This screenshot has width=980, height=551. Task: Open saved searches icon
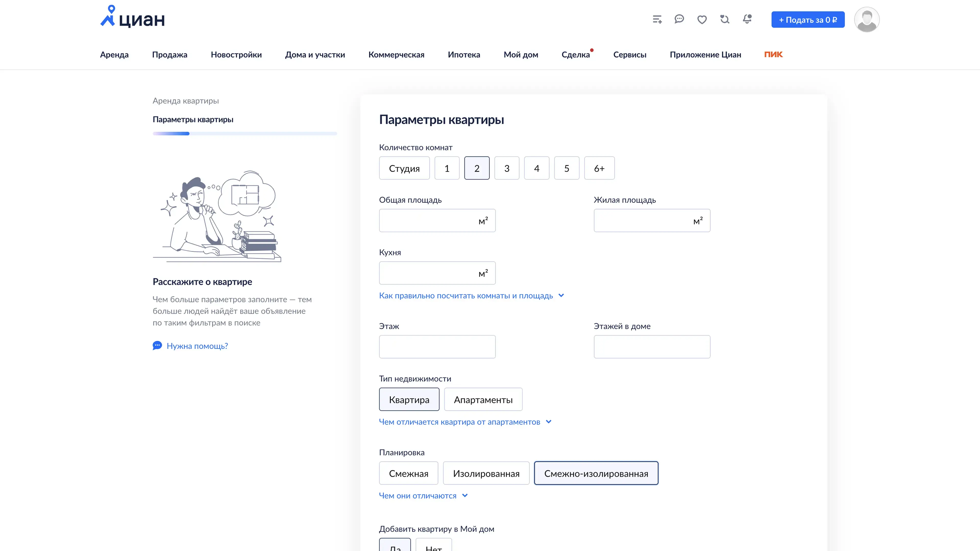(725, 19)
